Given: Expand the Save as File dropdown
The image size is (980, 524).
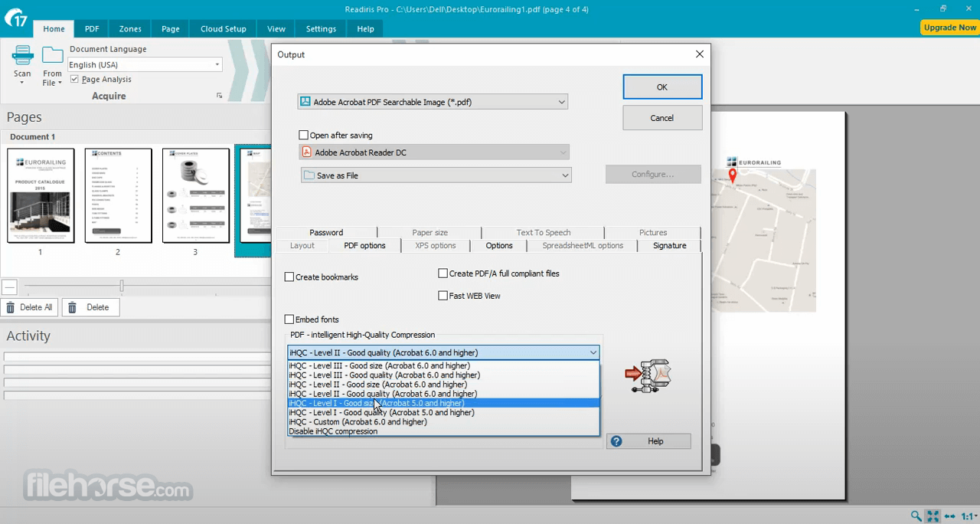Looking at the screenshot, I should [436, 175].
